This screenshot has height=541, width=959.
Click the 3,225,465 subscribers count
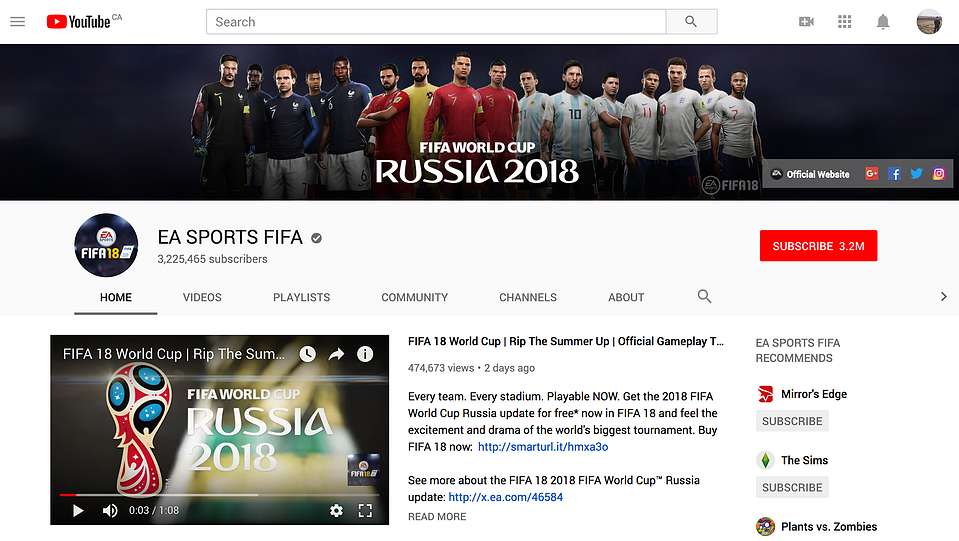point(212,259)
